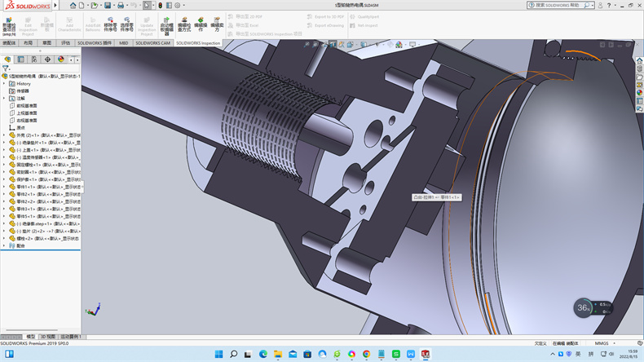Switch to the 装配体 ribbon tab

point(9,43)
